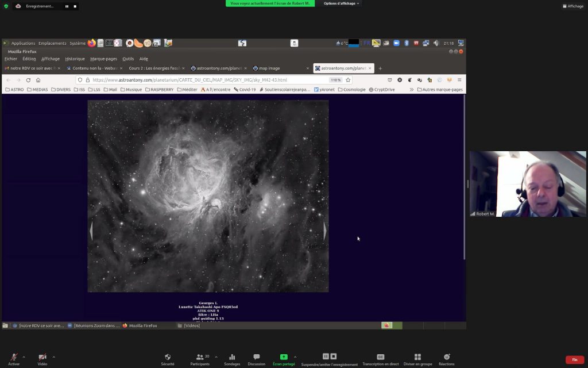Screen dimensions: 588x368
Task: Open the Marque-pages menu
Action: tap(103, 59)
